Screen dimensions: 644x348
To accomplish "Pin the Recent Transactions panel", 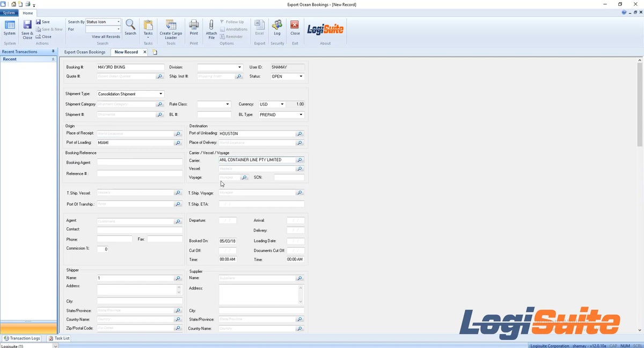I will pos(53,52).
